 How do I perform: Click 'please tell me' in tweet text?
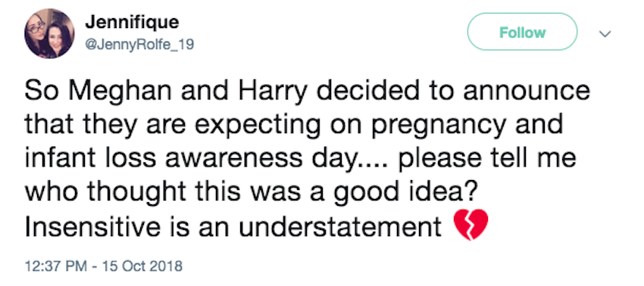click(487, 159)
